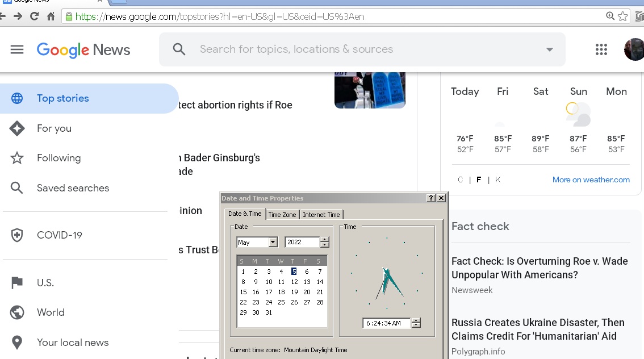Click the browser address bar URL
This screenshot has height=359, width=644.
[220, 16]
